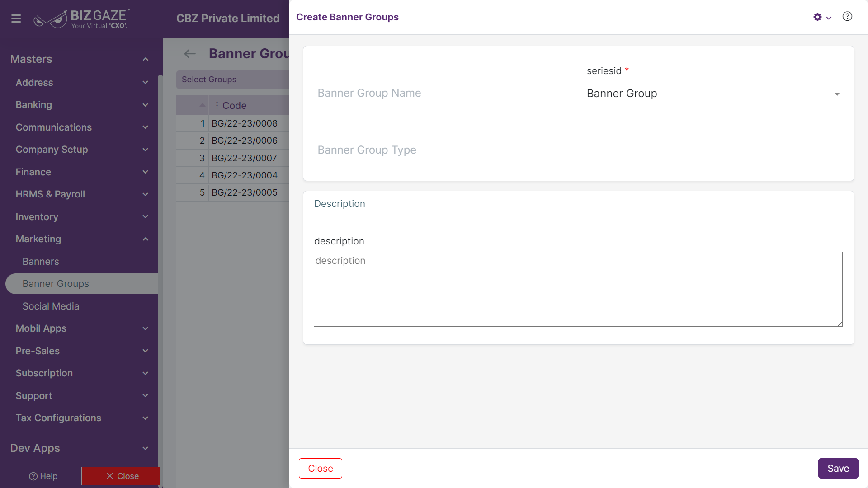Expand the Dev Apps section

tap(80, 448)
